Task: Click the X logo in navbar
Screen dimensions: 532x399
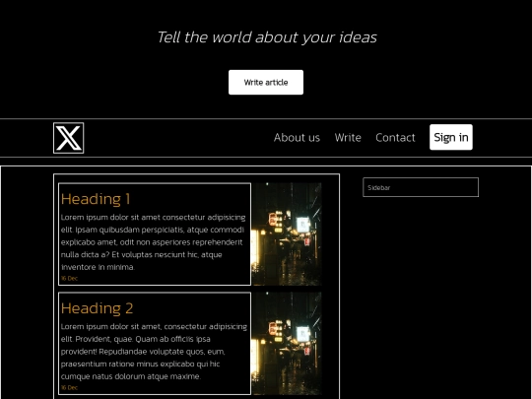Action: [69, 138]
